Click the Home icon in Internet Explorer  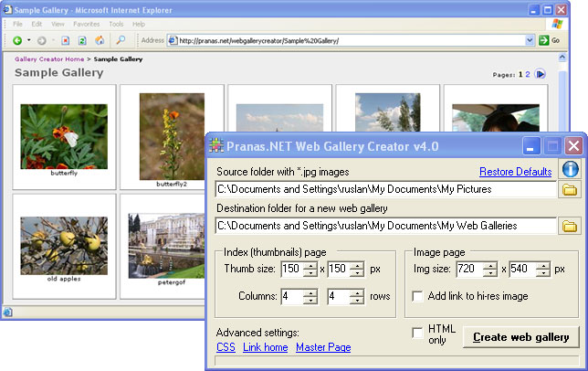pos(100,40)
